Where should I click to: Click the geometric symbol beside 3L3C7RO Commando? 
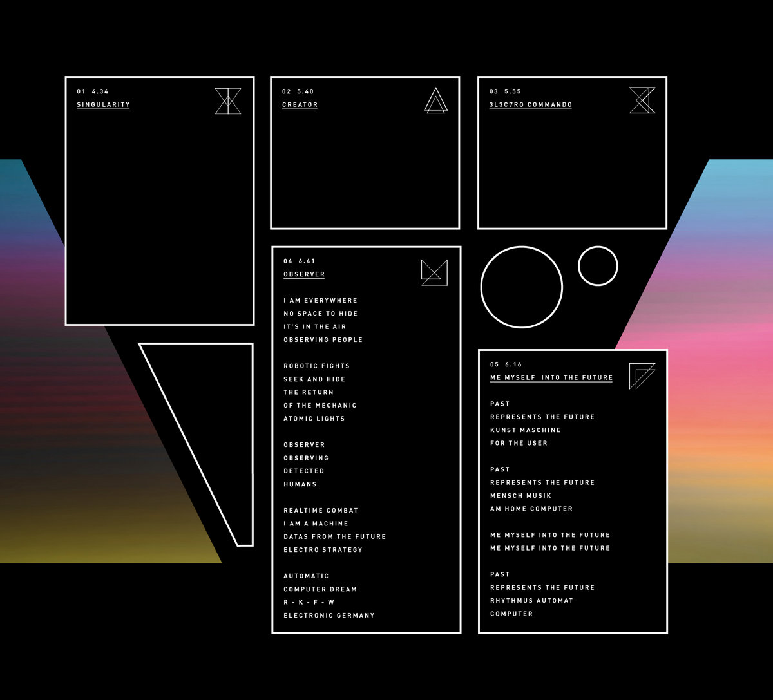pyautogui.click(x=642, y=100)
